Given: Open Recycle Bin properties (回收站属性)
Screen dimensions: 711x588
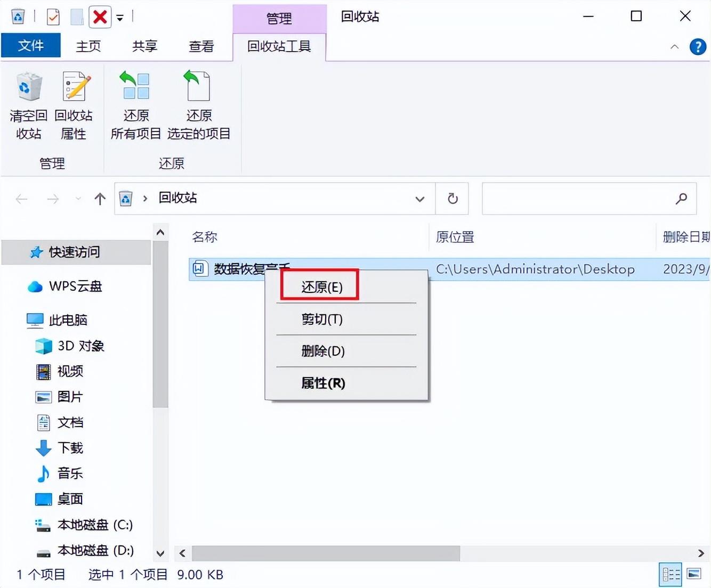Looking at the screenshot, I should point(74,105).
